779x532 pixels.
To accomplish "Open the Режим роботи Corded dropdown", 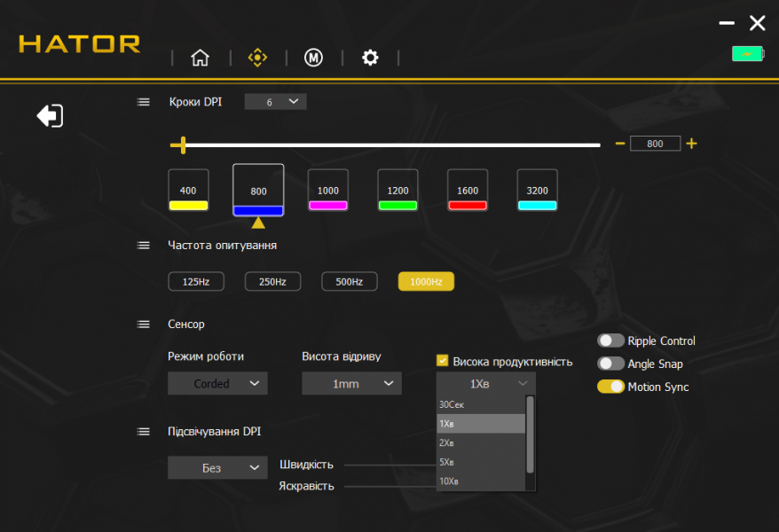I will [x=217, y=384].
